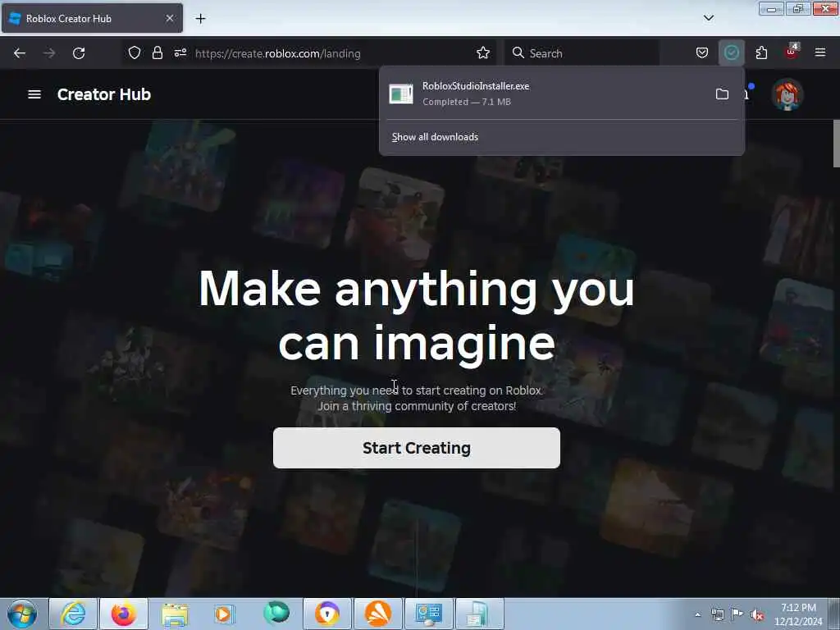840x630 pixels.
Task: Save page to Pocket
Action: [702, 53]
